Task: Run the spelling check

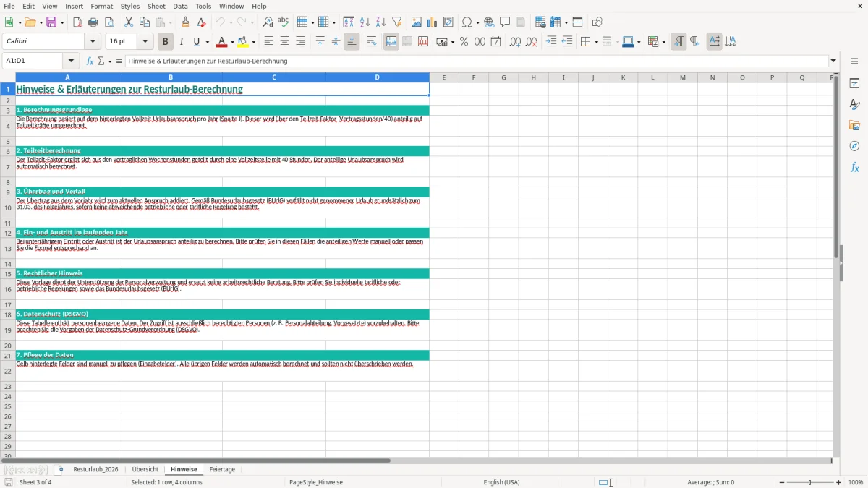Action: tap(283, 22)
